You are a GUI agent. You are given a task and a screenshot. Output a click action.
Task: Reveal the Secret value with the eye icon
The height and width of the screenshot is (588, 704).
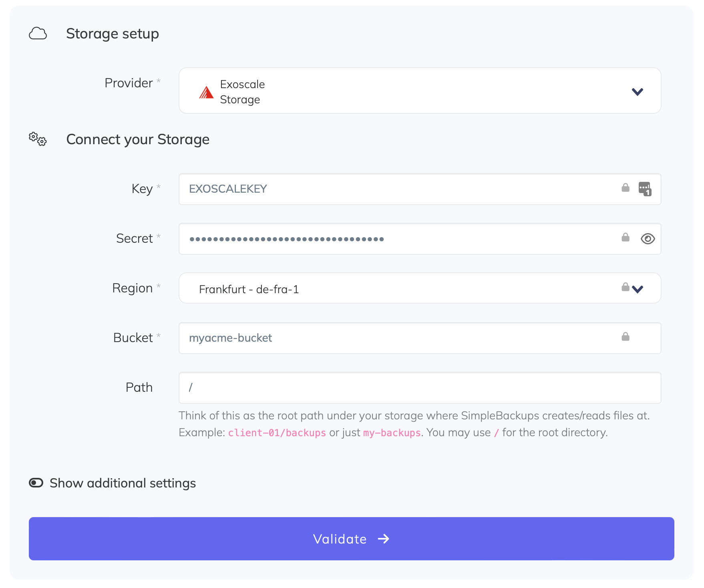(648, 239)
